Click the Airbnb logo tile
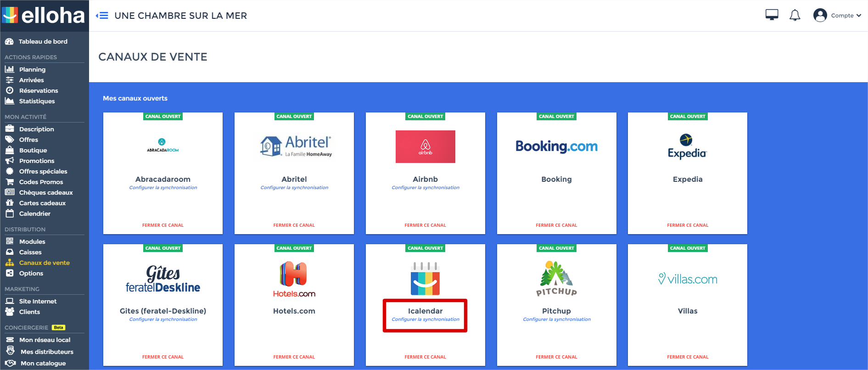 (426, 146)
